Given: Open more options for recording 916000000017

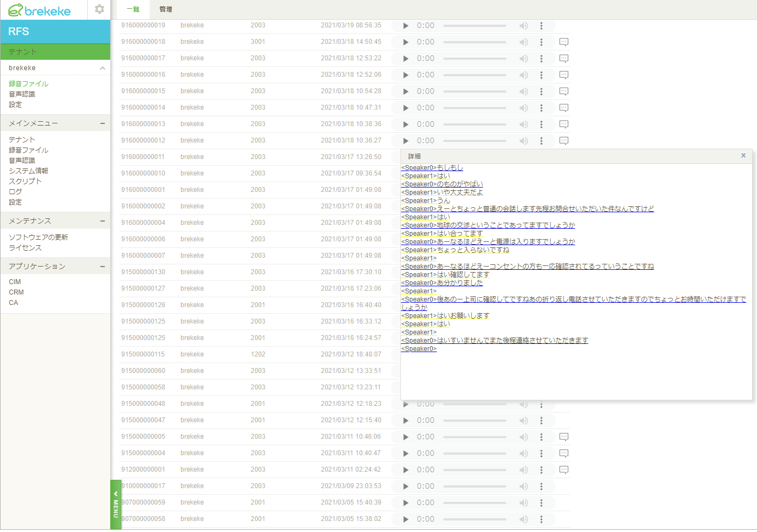Looking at the screenshot, I should tap(541, 59).
